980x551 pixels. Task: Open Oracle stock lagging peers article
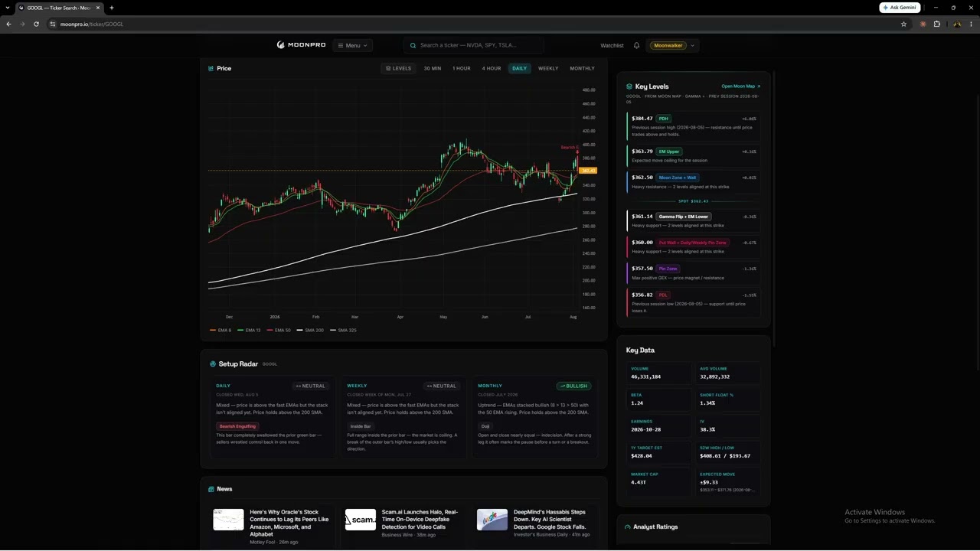pyautogui.click(x=289, y=523)
